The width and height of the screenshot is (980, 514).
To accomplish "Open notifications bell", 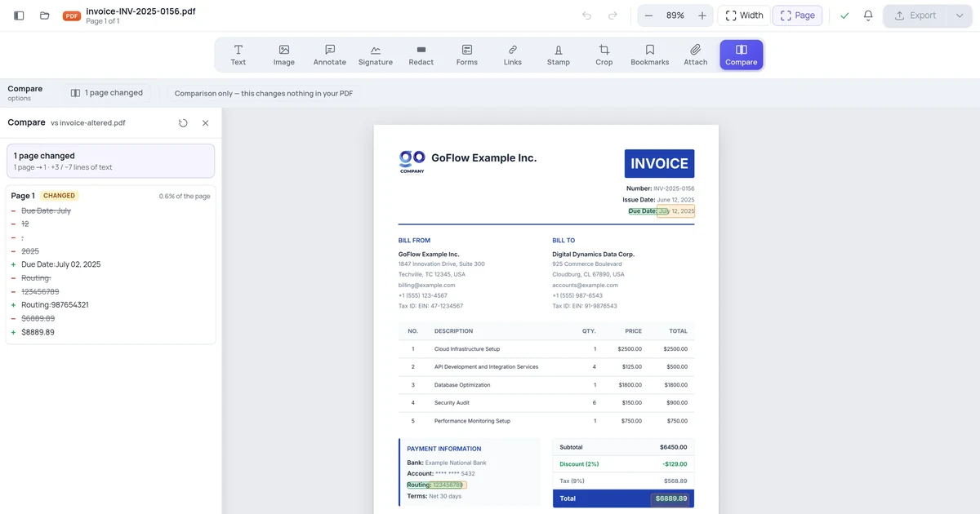I will coord(868,16).
